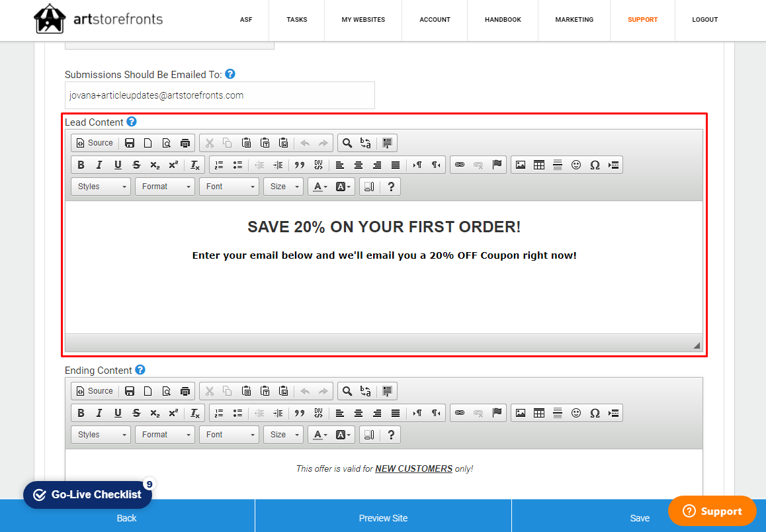Open Font dropdown in Lead Content editor
This screenshot has height=532, width=766.
pos(229,187)
